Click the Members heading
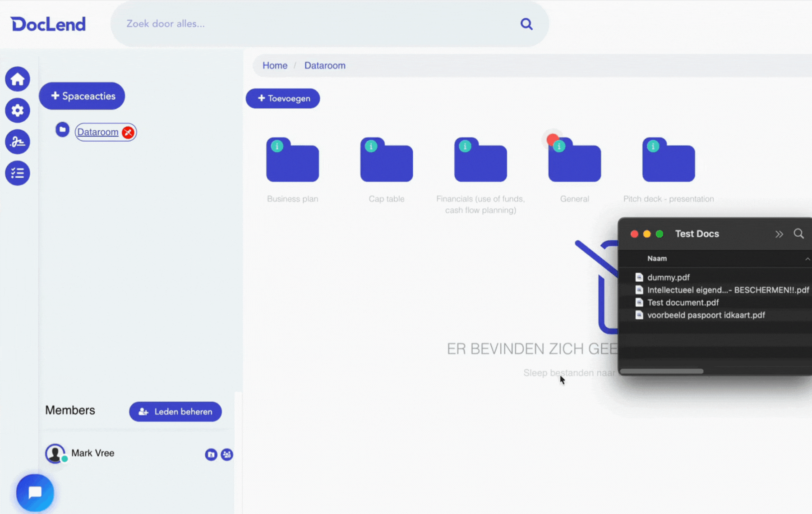Image resolution: width=812 pixels, height=514 pixels. [70, 410]
